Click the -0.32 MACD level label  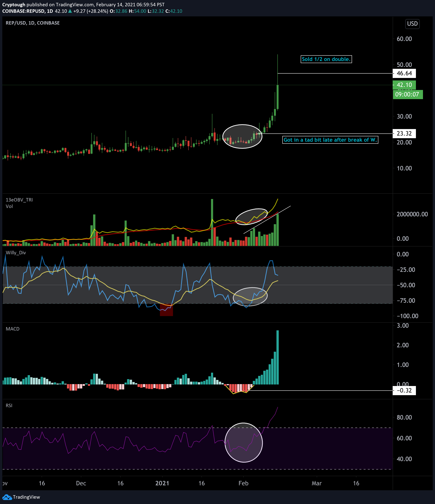pos(404,390)
